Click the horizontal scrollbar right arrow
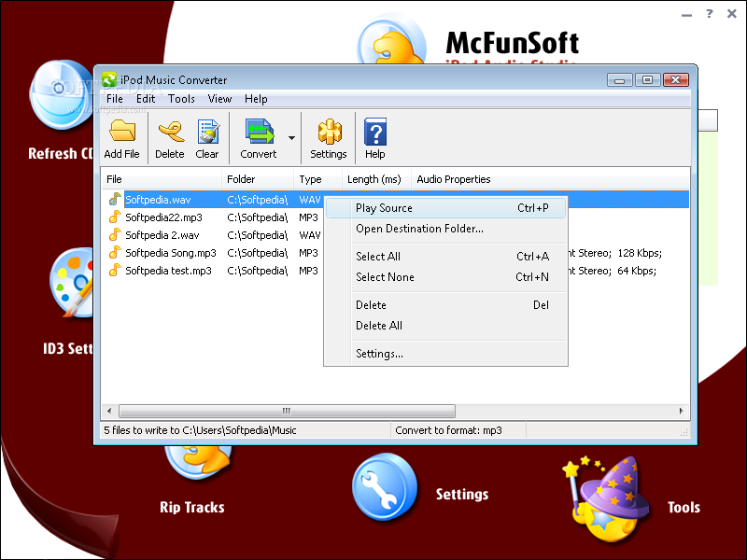747x560 pixels. click(x=682, y=411)
